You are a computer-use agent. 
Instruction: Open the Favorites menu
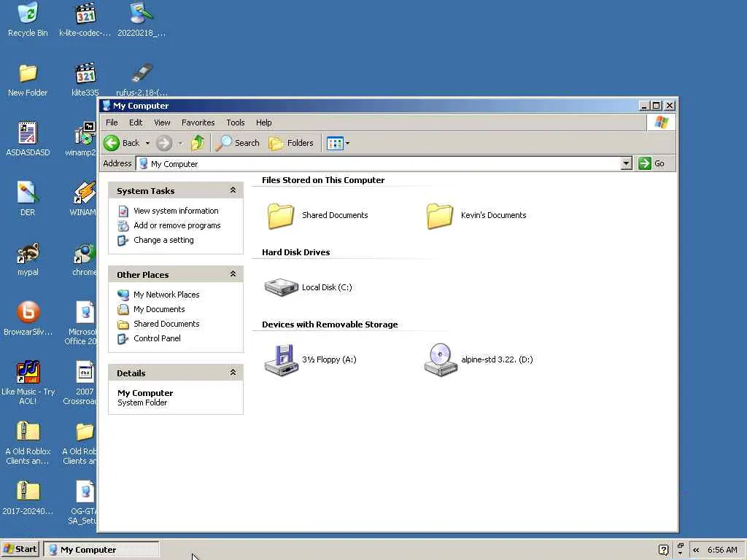[x=198, y=122]
